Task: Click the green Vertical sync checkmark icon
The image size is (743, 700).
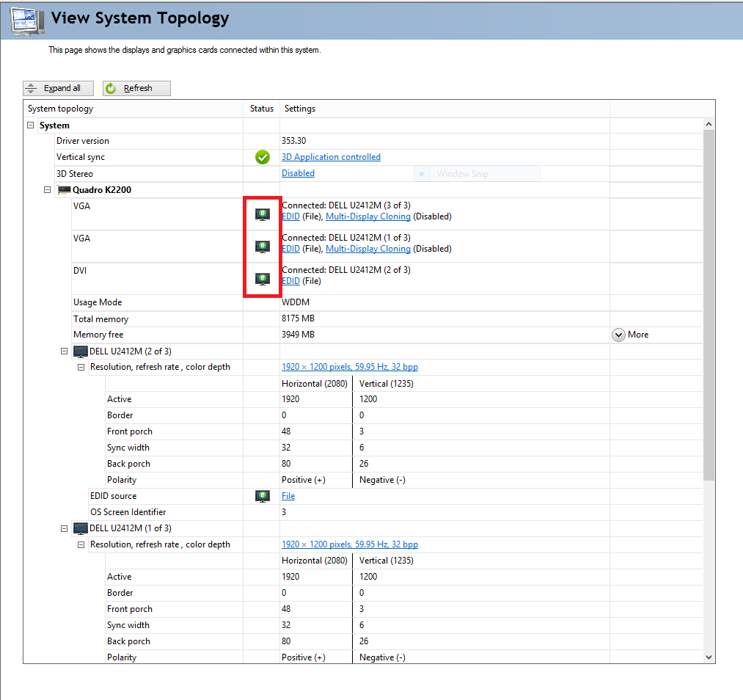Action: [x=262, y=157]
